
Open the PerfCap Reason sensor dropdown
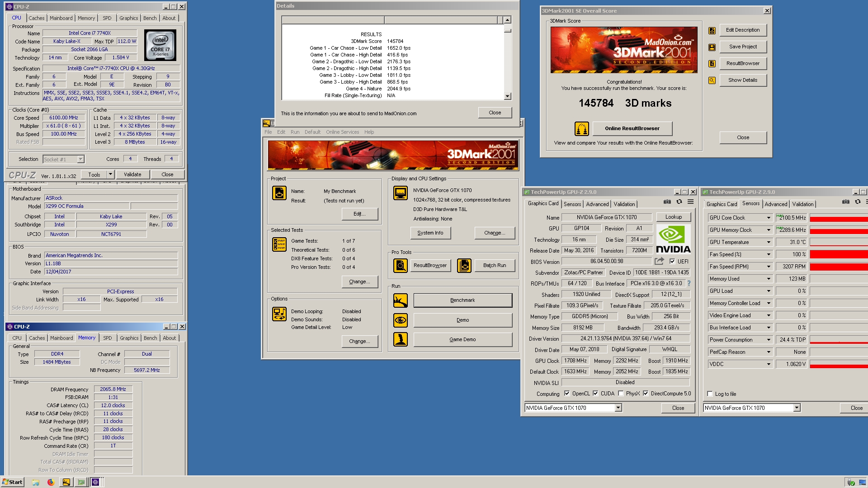pyautogui.click(x=768, y=352)
